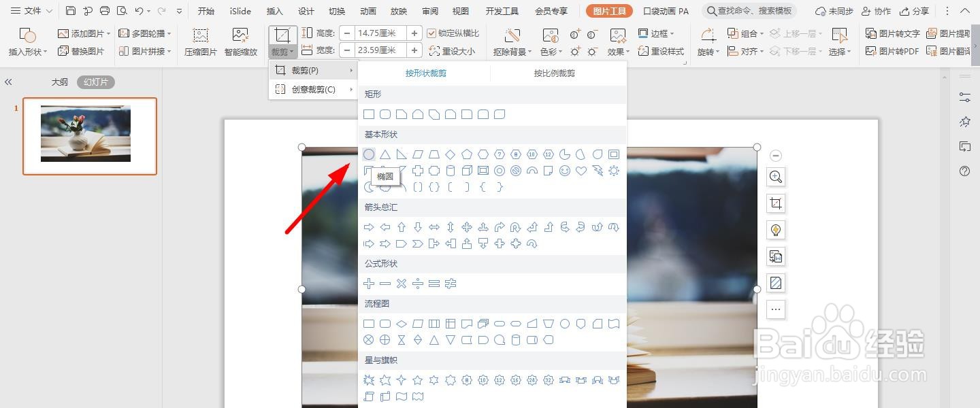The width and height of the screenshot is (980, 408).
Task: Click the save icon in quick toolbar
Action: [x=71, y=11]
